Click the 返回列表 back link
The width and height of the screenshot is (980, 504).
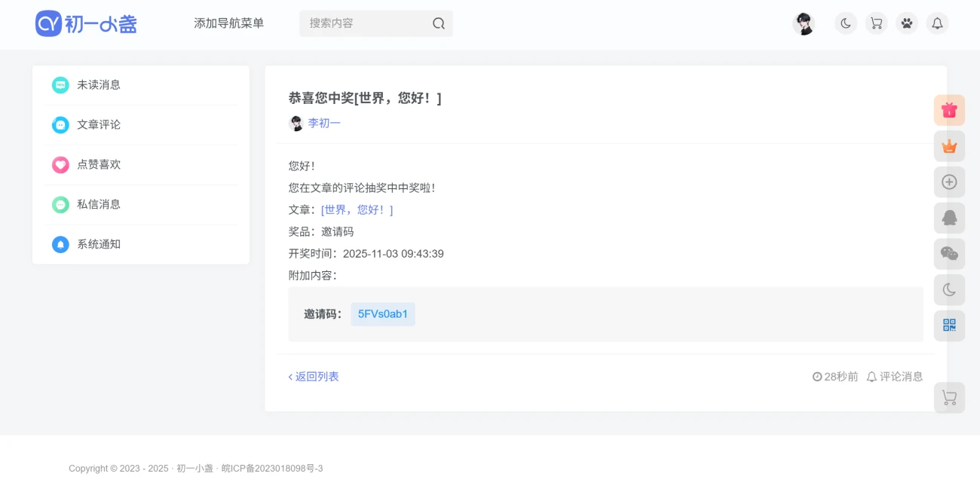(x=313, y=376)
